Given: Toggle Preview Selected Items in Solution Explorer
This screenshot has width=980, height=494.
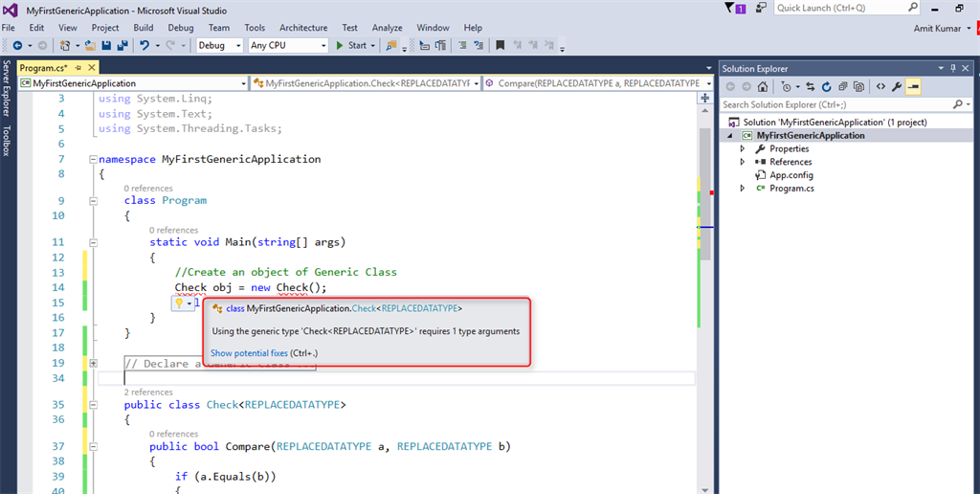Looking at the screenshot, I should pyautogui.click(x=913, y=87).
